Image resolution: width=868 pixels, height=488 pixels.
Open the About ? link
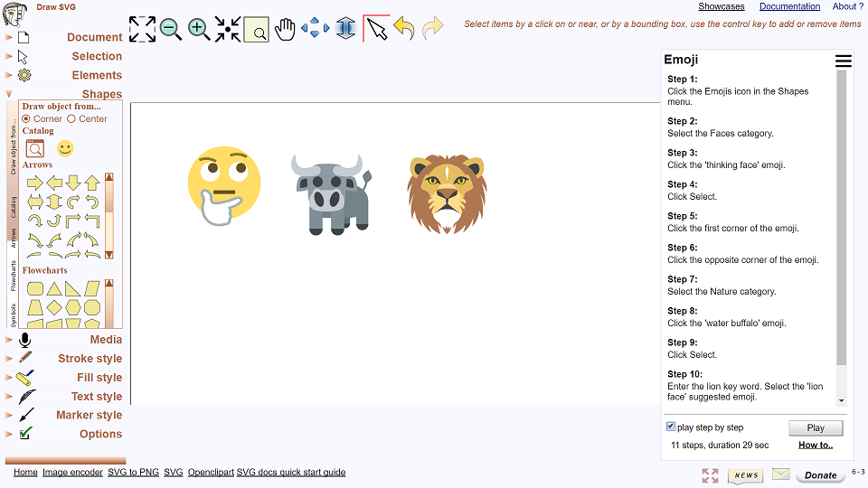847,6
